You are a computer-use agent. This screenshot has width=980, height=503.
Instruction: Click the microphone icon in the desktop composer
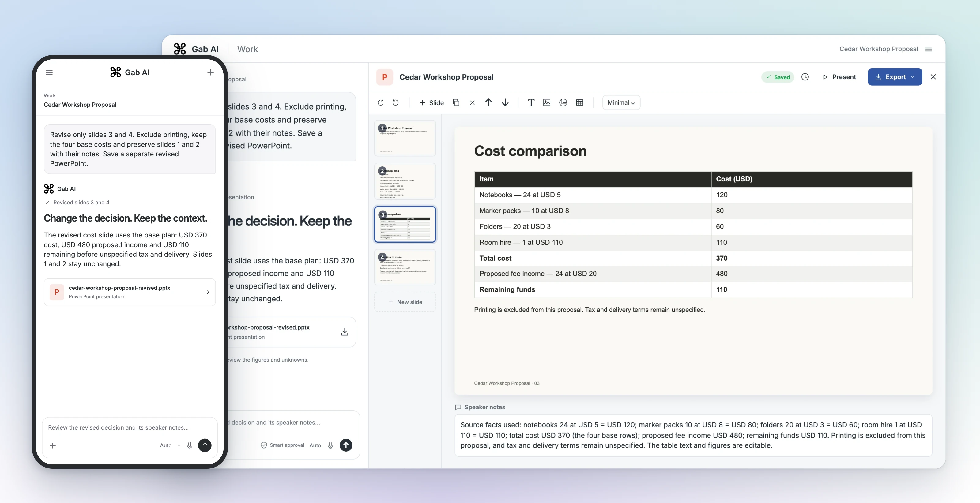point(330,445)
